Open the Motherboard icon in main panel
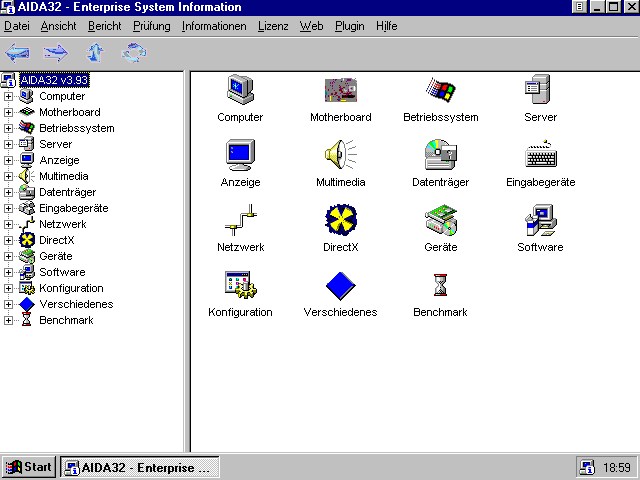 pyautogui.click(x=340, y=92)
